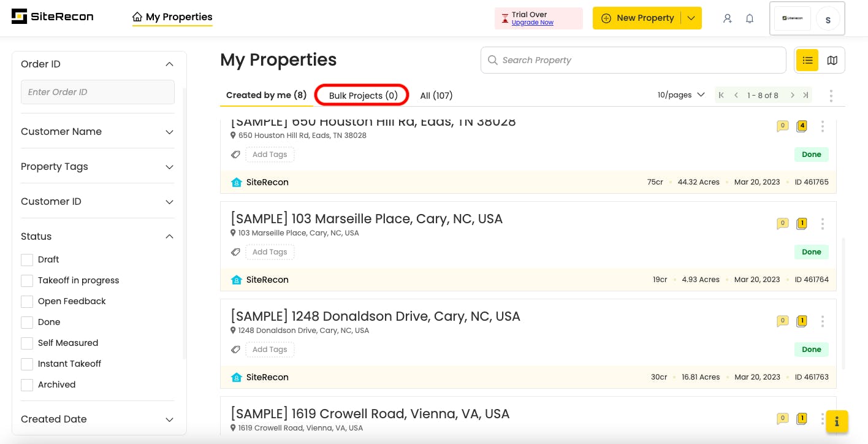
Task: Select All (107) tab
Action: (x=436, y=96)
